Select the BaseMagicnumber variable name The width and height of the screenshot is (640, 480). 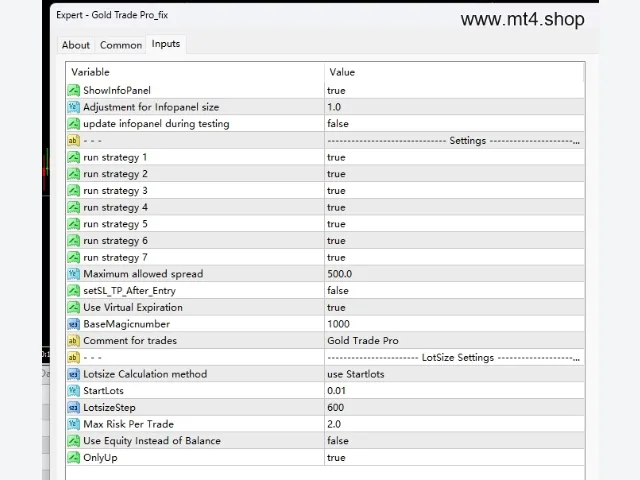pyautogui.click(x=127, y=324)
